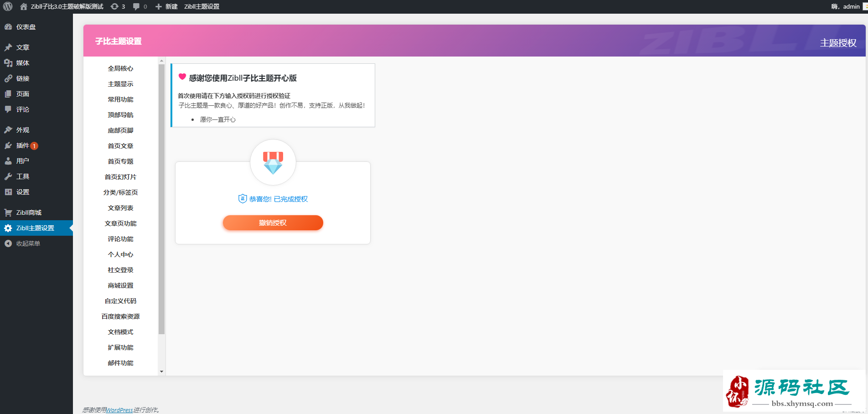The height and width of the screenshot is (414, 868).
Task: Click the updates icon showing 3
Action: (x=114, y=6)
